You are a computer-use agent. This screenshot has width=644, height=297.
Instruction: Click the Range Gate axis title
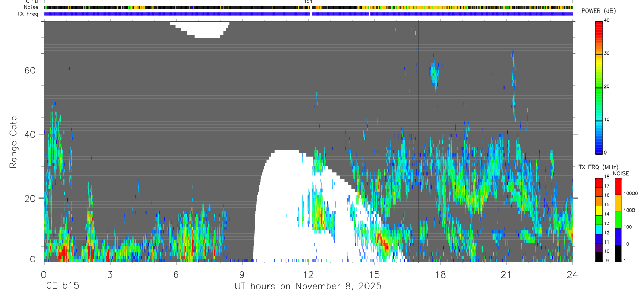[x=14, y=142]
